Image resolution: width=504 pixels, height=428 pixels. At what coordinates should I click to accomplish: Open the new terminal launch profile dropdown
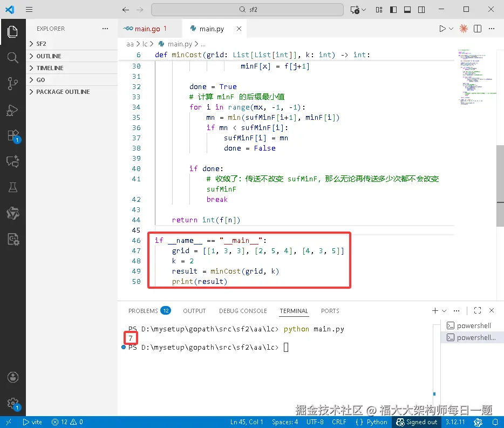444,311
